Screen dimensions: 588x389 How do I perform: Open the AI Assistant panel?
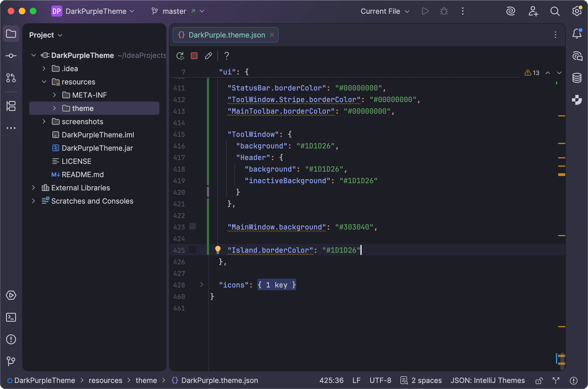point(577,56)
